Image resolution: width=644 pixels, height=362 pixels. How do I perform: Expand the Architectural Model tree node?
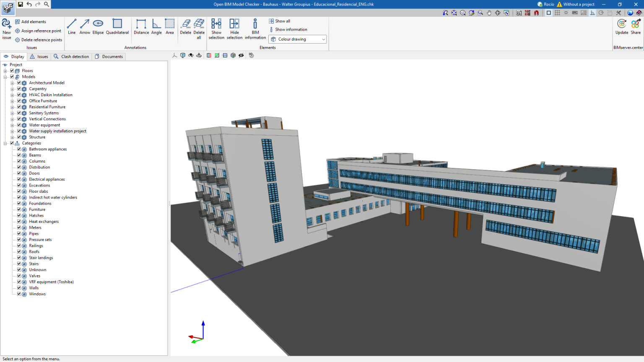(x=12, y=83)
